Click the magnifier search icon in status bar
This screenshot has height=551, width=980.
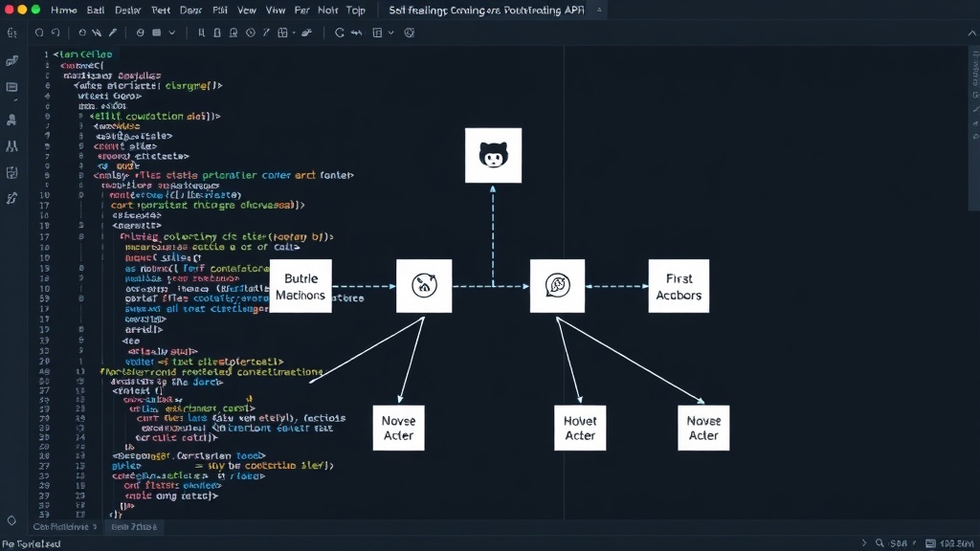[880, 543]
